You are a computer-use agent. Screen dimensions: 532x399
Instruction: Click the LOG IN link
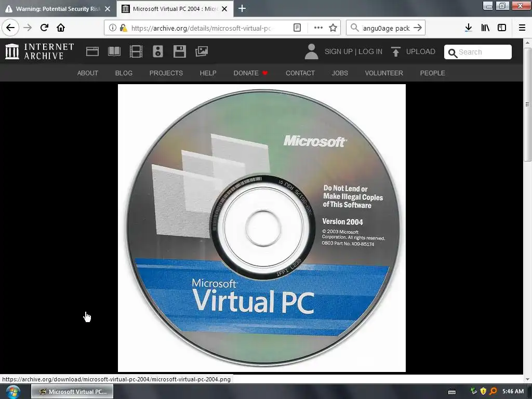click(370, 51)
